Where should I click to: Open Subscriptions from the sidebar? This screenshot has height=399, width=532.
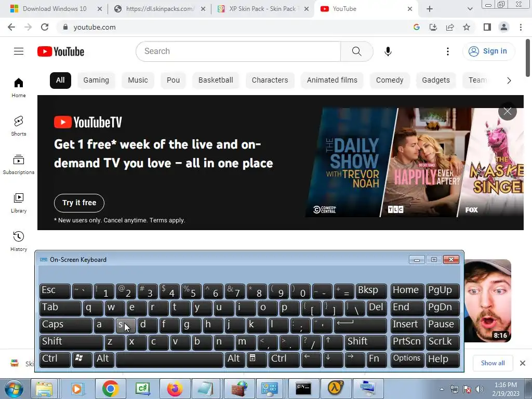click(19, 165)
